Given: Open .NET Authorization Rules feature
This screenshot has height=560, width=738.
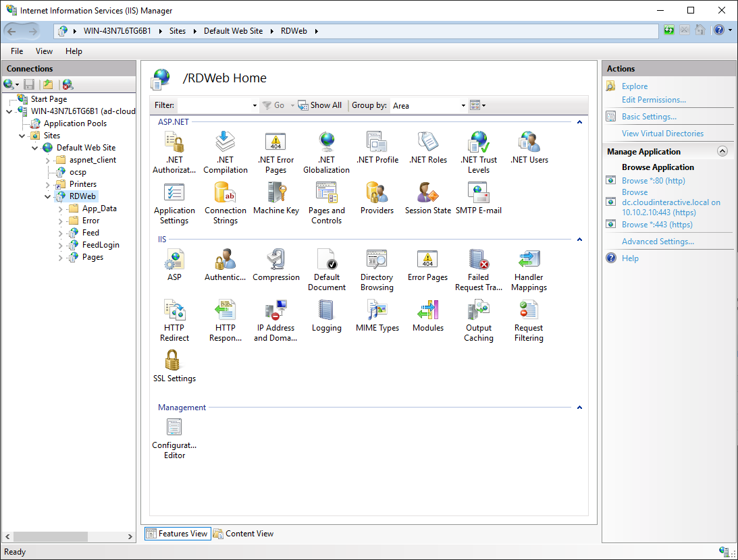Looking at the screenshot, I should (174, 152).
